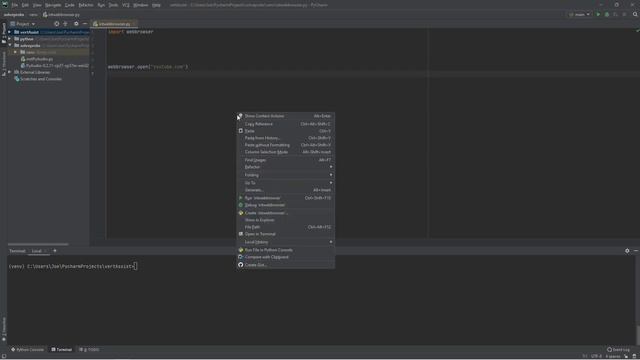Choose Compare with Clipboard entry

[285, 257]
